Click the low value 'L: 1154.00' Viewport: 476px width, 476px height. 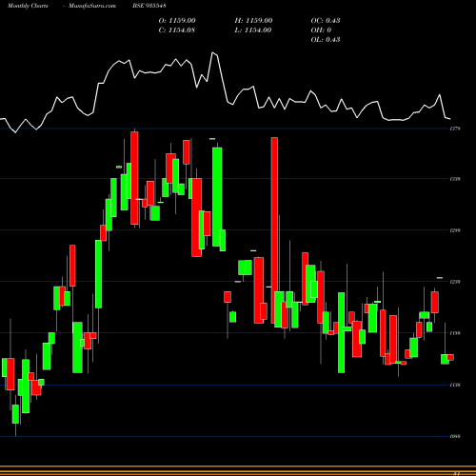[253, 30]
